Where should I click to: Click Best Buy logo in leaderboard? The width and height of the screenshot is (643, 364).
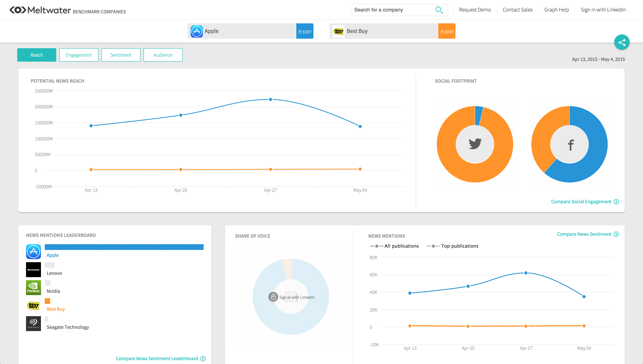click(x=33, y=305)
